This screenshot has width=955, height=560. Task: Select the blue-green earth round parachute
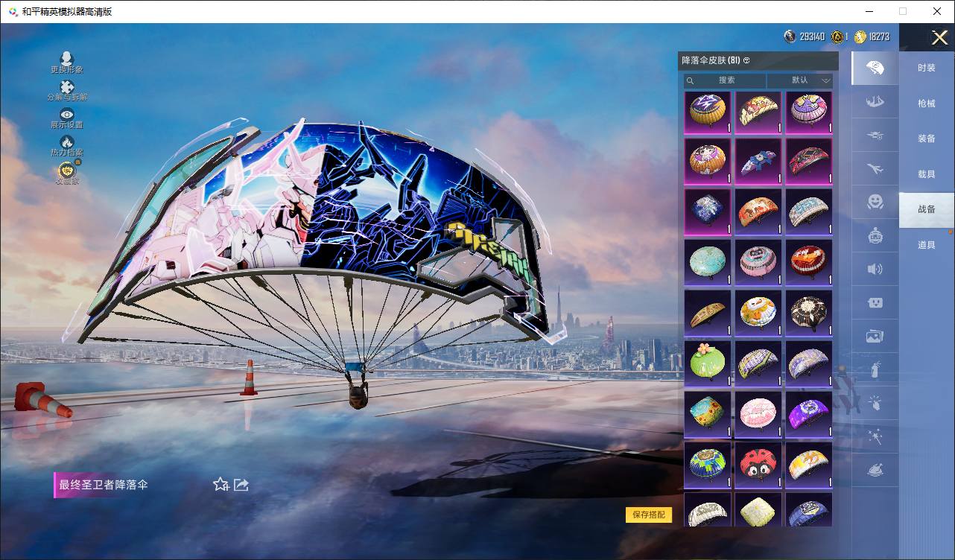[708, 464]
